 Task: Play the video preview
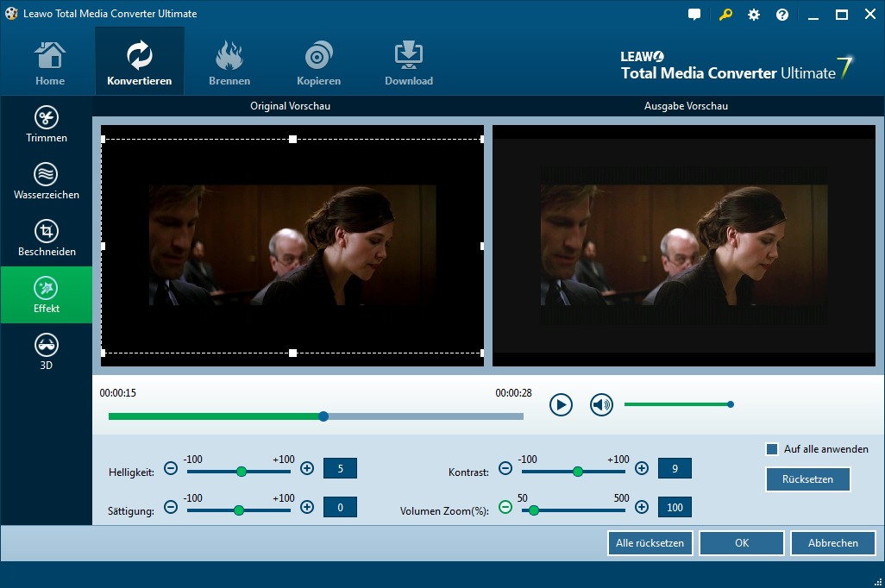tap(561, 404)
